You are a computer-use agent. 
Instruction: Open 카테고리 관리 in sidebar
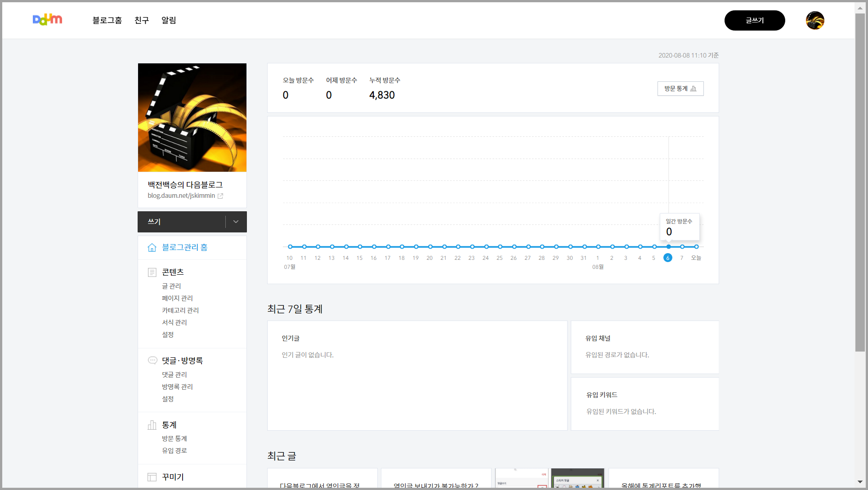coord(180,311)
